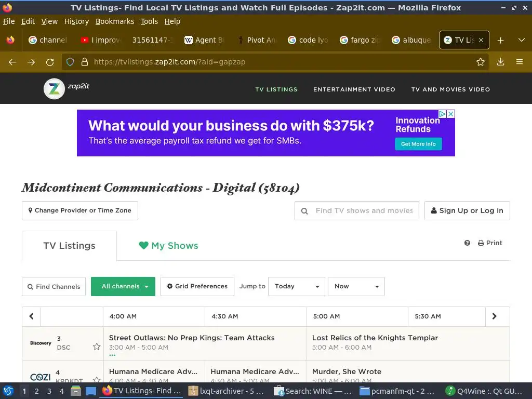Open the tracking protection shield icon
This screenshot has width=532, height=399.
[70, 62]
